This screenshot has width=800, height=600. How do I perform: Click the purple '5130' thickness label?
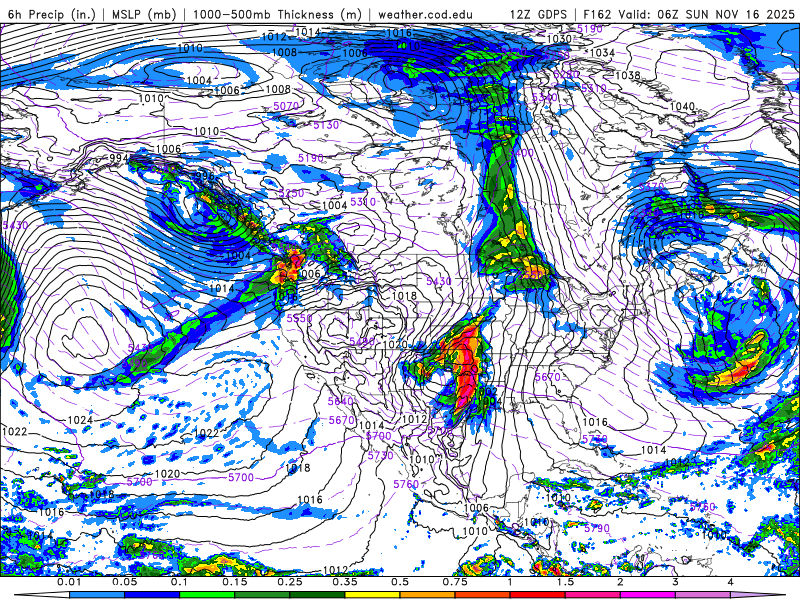[x=326, y=125]
